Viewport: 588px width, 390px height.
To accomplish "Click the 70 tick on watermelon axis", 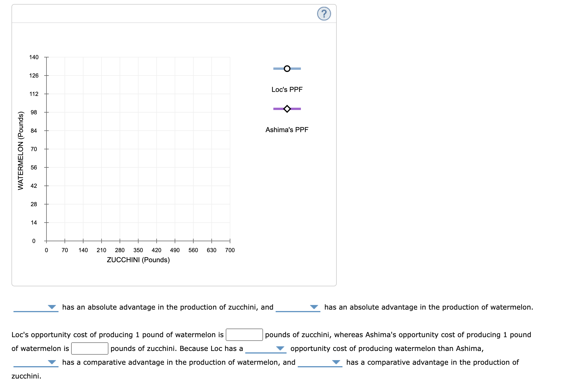I will (34, 149).
